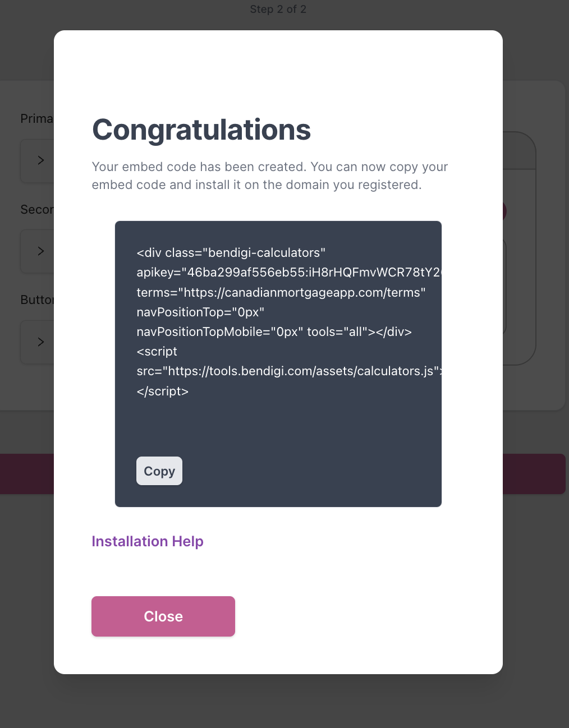Click the terms URL line in the code
The height and width of the screenshot is (728, 569).
[x=281, y=293]
